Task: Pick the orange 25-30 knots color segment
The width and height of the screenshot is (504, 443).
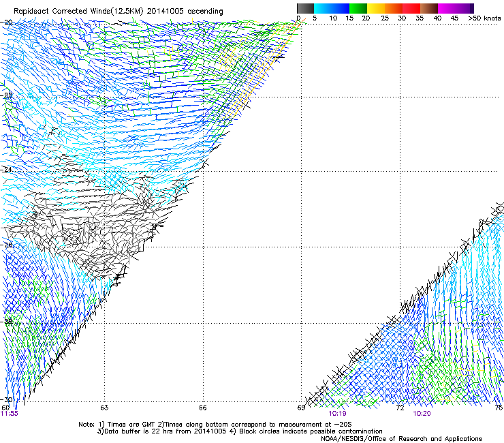Action: coord(394,8)
